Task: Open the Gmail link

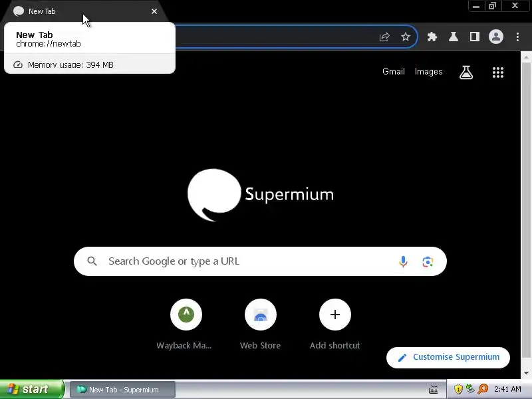Action: click(x=394, y=72)
